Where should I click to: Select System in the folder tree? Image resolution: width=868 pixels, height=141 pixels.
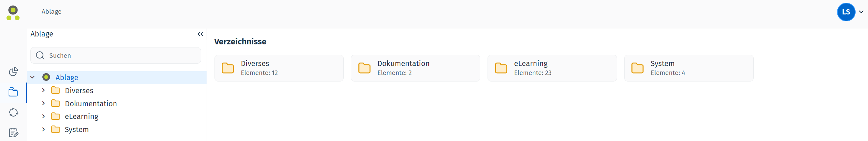(77, 130)
